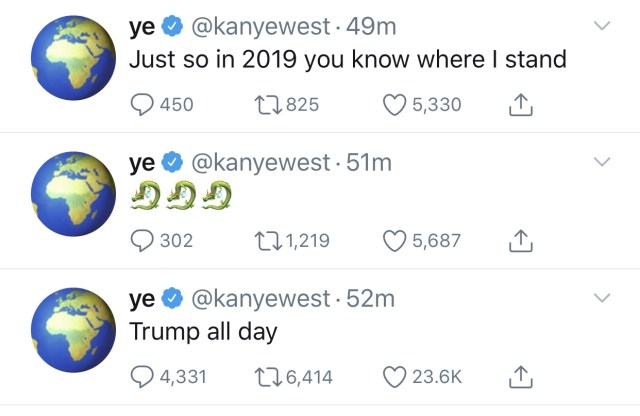Screen dimensions: 640x416
Task: Like the 'Just so in 2019' tweet
Action: 395,104
